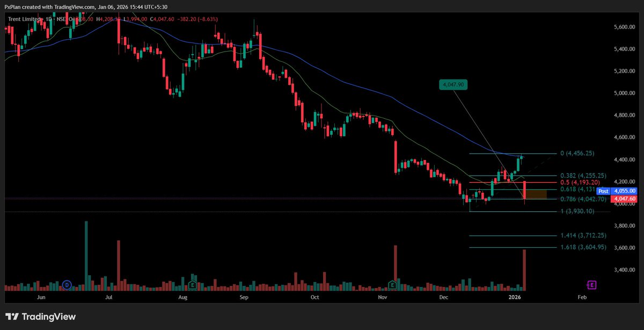Click the dividend D marker near June

(67, 284)
